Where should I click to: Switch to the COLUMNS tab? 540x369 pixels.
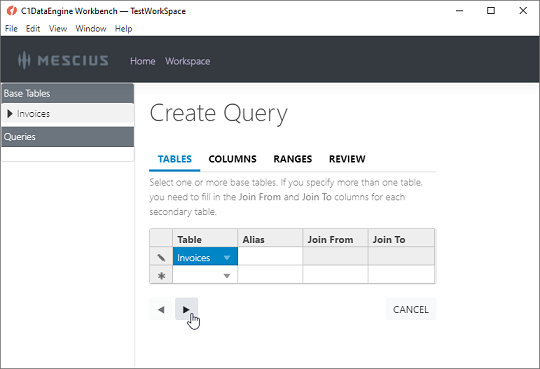click(x=232, y=159)
